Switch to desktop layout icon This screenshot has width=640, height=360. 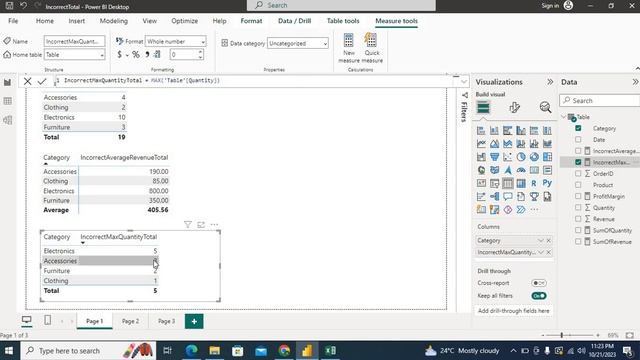(x=27, y=320)
